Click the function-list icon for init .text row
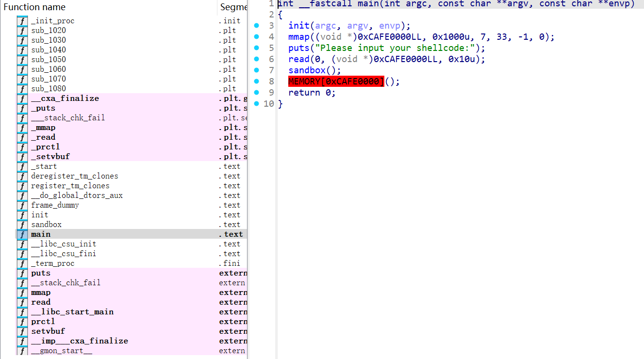 tap(22, 215)
